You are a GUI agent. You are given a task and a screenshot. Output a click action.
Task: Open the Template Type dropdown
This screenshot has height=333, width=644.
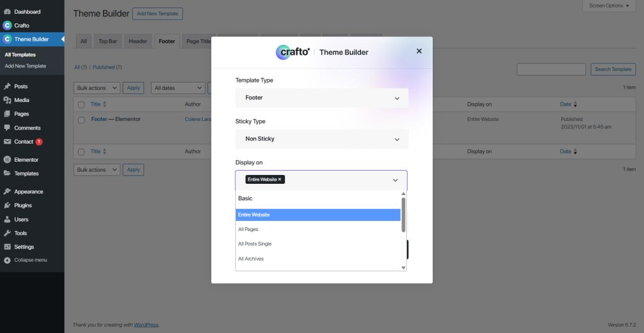[321, 98]
